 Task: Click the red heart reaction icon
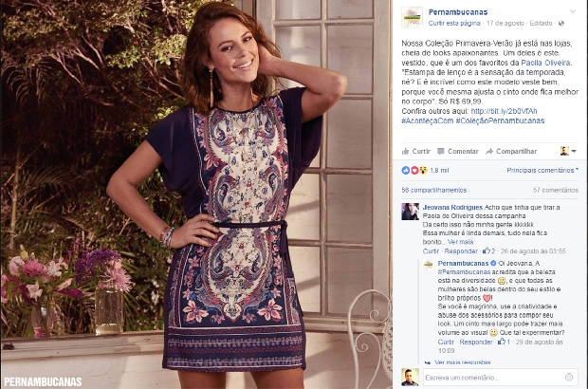pos(414,170)
